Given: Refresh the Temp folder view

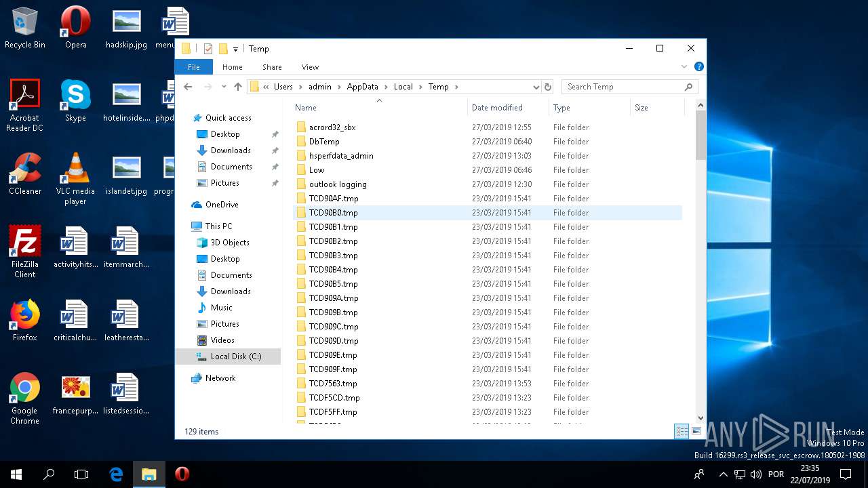Looking at the screenshot, I should coord(548,87).
